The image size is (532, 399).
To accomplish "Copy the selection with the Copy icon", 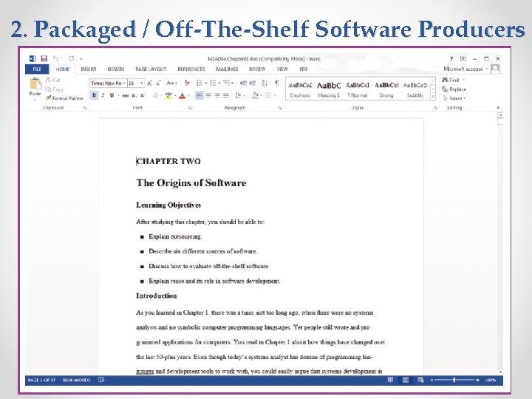I will (54, 89).
